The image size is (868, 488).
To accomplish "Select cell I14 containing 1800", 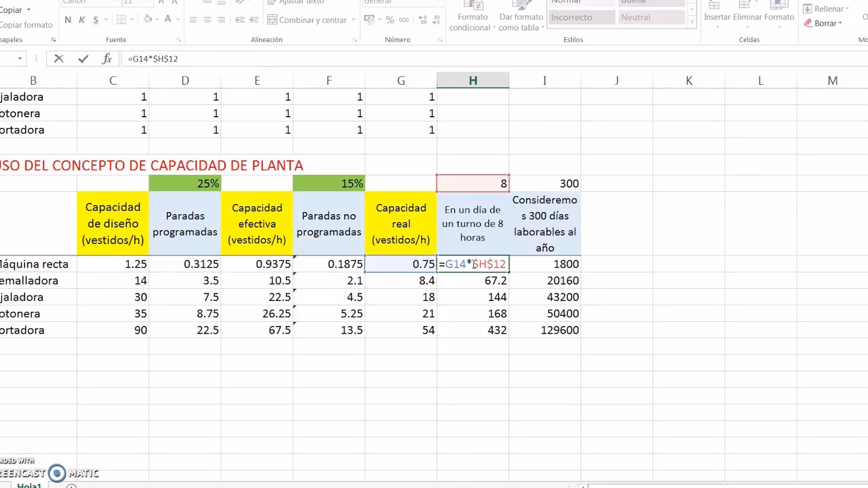I will (545, 264).
